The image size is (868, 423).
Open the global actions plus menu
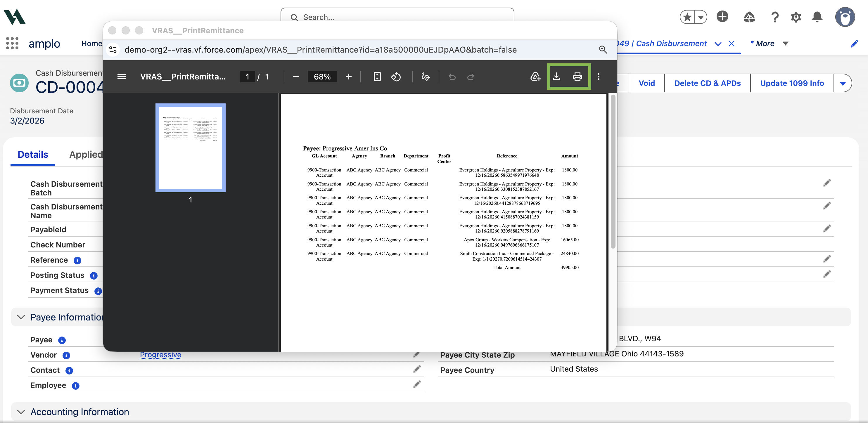click(722, 16)
